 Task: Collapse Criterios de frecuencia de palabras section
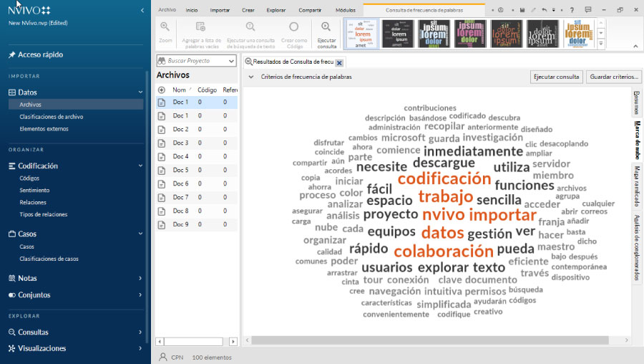[251, 77]
